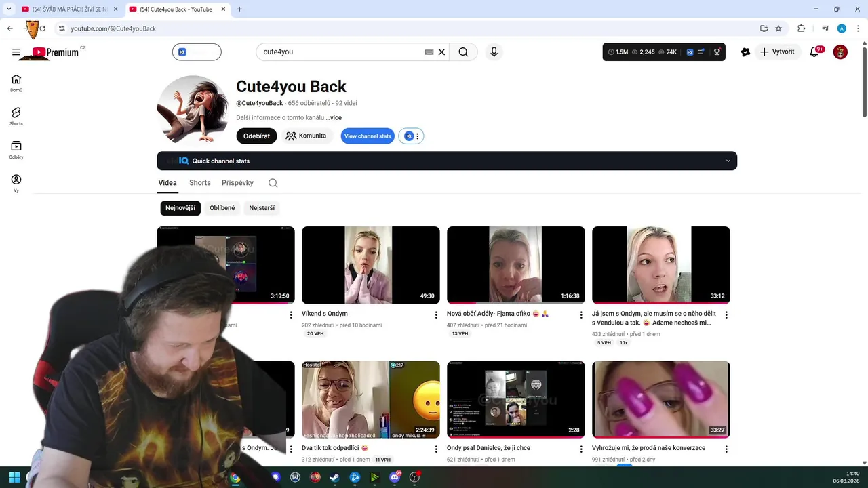Open the browser tab list dropdown
This screenshot has height=488, width=868.
(x=9, y=9)
